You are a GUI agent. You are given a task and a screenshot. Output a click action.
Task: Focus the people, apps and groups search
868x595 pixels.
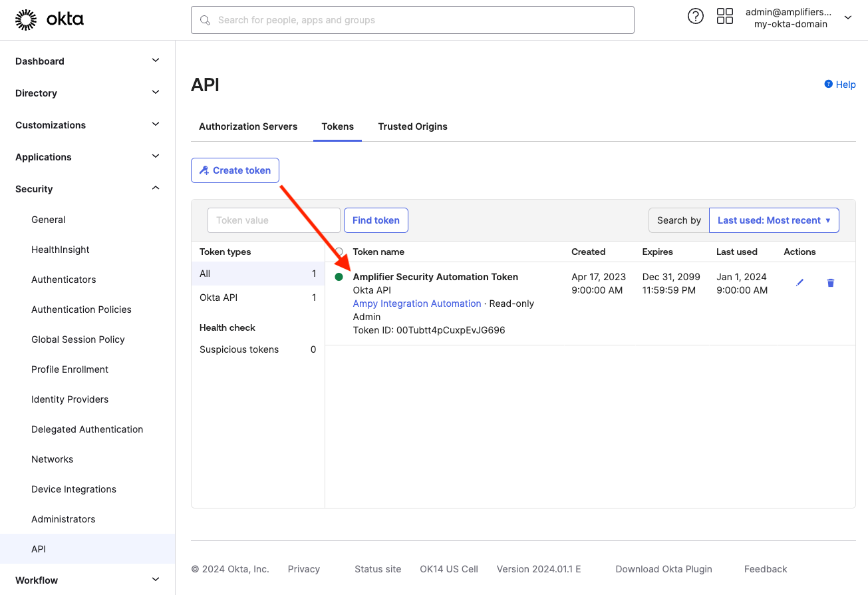tap(412, 20)
